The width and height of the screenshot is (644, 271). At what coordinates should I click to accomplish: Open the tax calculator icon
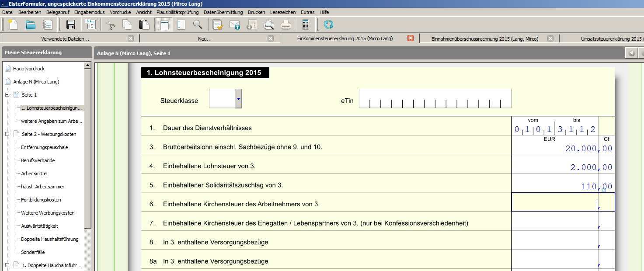pos(306,24)
